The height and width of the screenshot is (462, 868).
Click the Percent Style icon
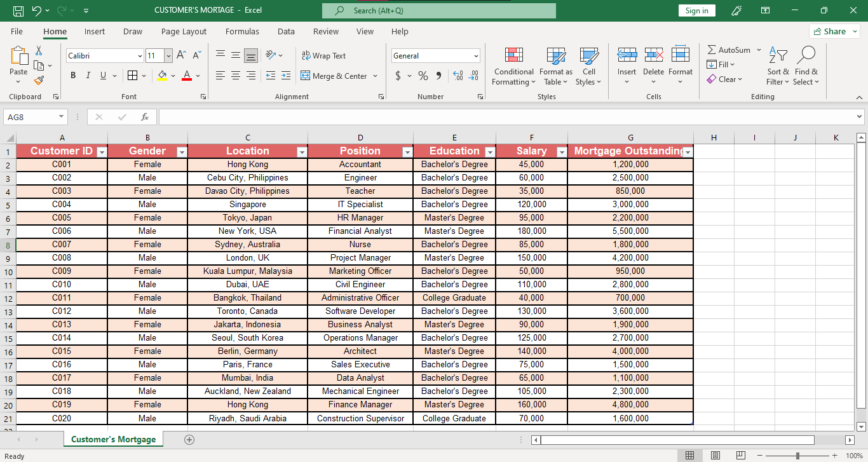423,76
